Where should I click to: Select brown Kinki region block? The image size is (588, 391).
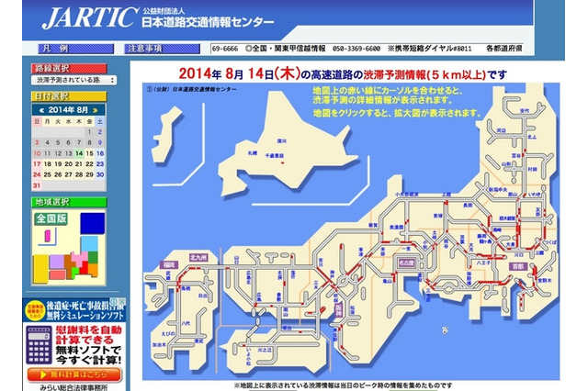(x=68, y=267)
